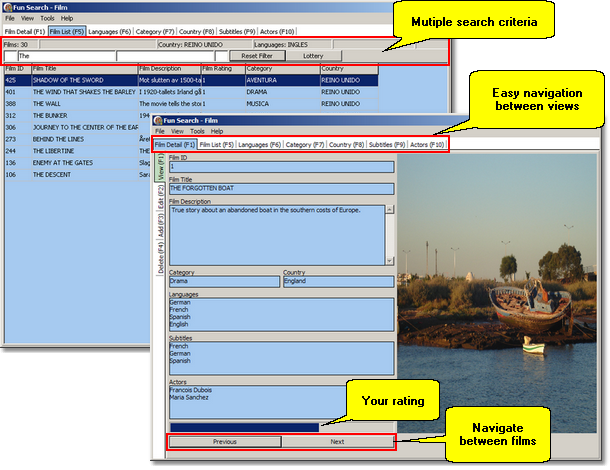The width and height of the screenshot is (610, 470).
Task: Select vertical Add (F3) side tab
Action: [160, 225]
